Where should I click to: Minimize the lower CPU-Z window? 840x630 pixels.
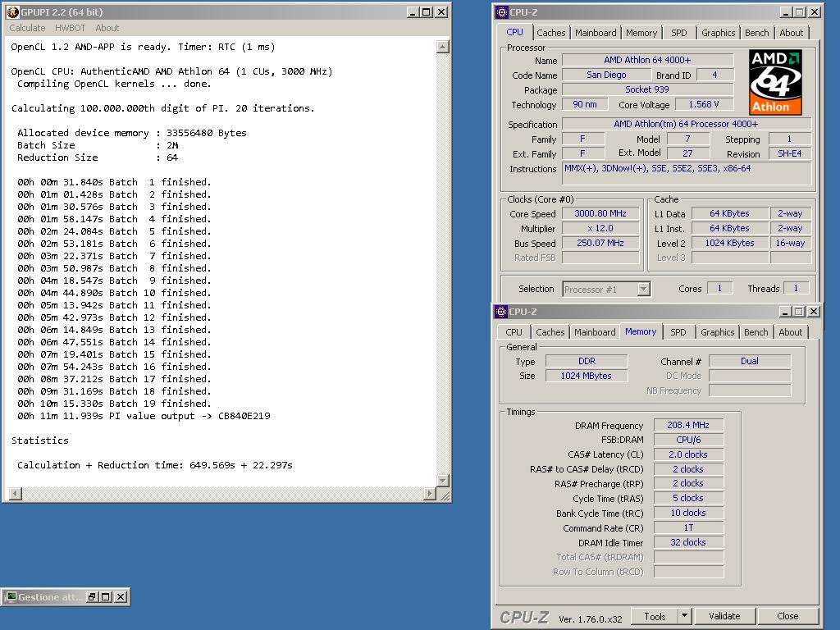click(x=786, y=311)
